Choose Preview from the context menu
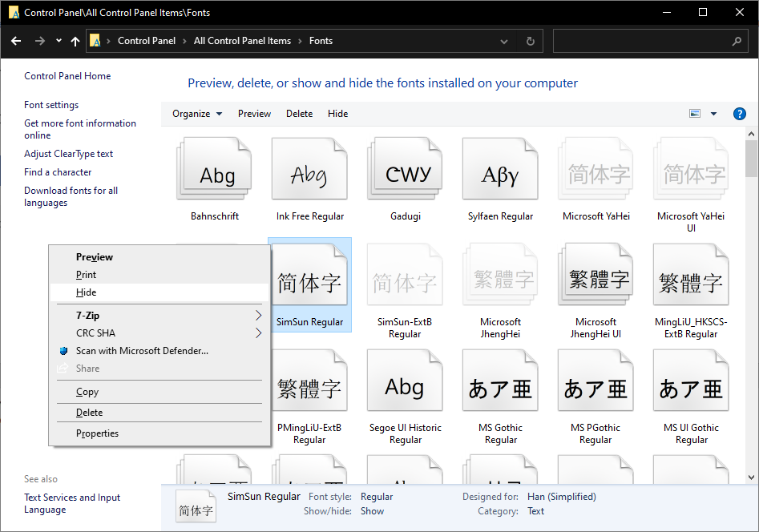The height and width of the screenshot is (532, 759). (x=159, y=257)
